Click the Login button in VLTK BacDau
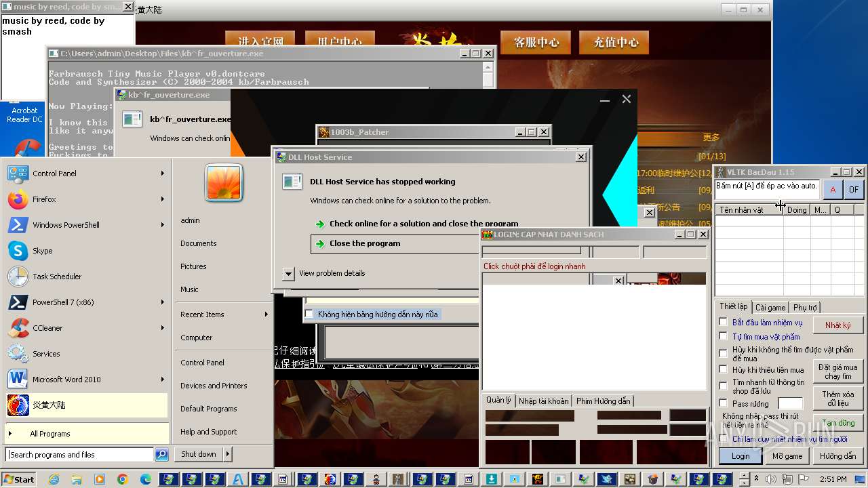Screen dimensions: 868x488 (x=741, y=456)
